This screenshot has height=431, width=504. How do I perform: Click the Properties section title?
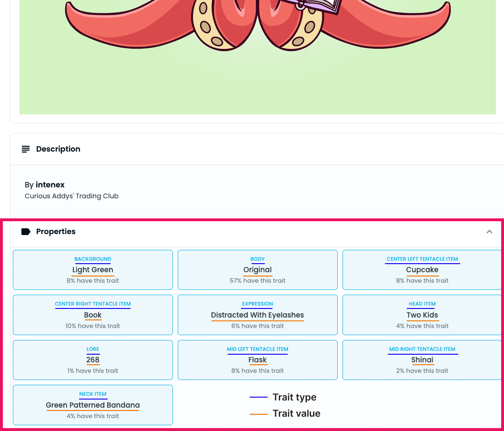pyautogui.click(x=56, y=232)
